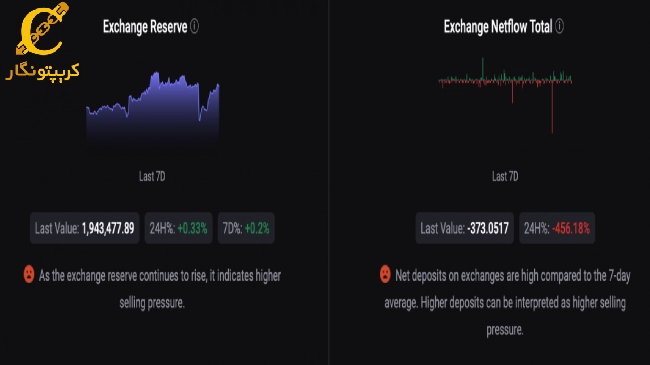Screen dimensions: 650x365
Task: Click the 24H% +0.33% badge
Action: click(x=178, y=228)
